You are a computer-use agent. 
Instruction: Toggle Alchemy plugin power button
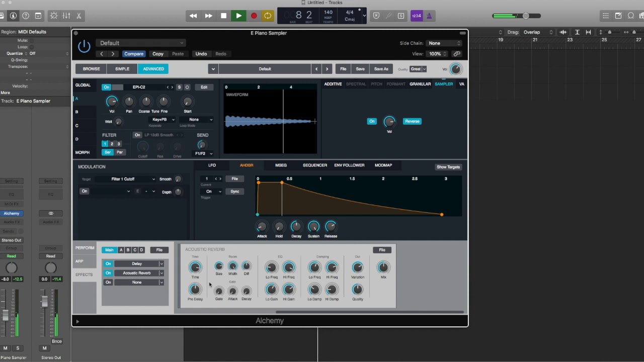coord(84,47)
